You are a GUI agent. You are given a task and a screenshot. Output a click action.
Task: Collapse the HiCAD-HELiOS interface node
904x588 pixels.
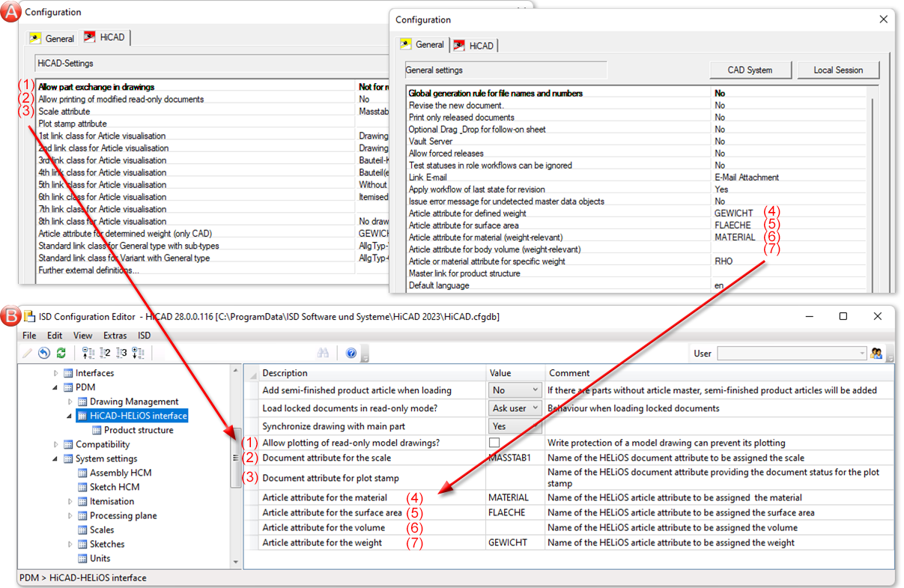[70, 416]
